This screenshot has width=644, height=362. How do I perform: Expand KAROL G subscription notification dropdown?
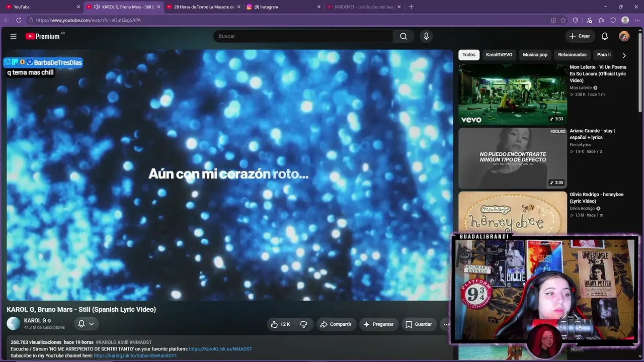pyautogui.click(x=86, y=324)
